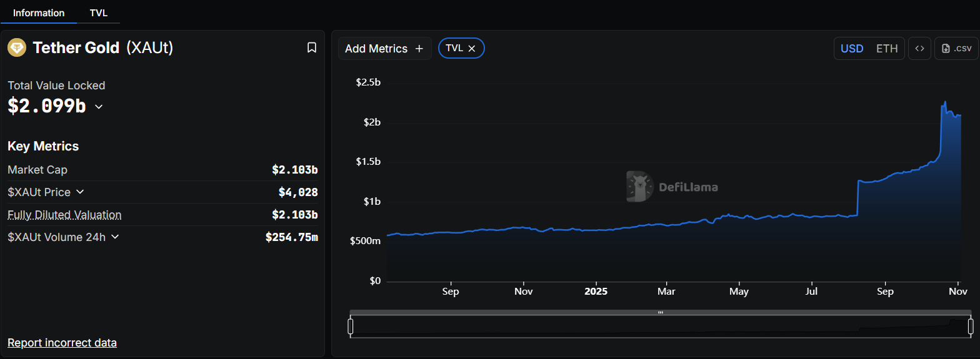Download chart data via .csv button
This screenshot has height=359, width=980.
[x=956, y=49]
